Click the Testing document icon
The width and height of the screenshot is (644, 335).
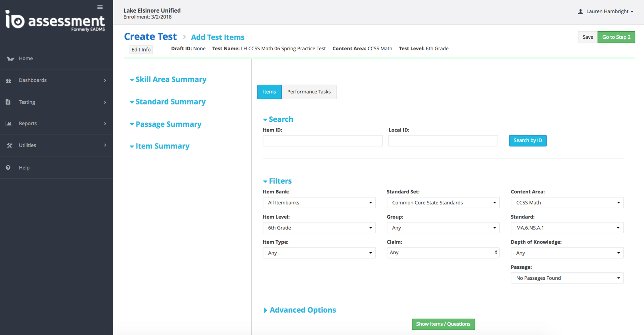pyautogui.click(x=8, y=102)
